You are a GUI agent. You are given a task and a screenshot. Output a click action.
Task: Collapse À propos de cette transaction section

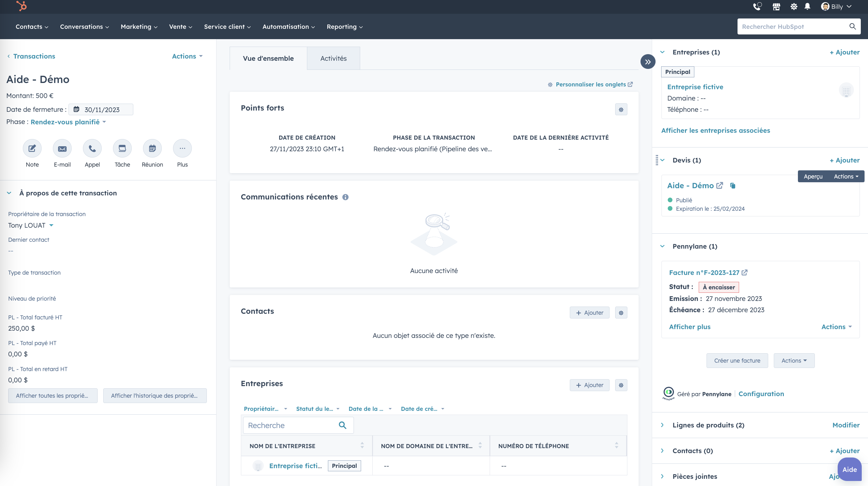point(9,193)
